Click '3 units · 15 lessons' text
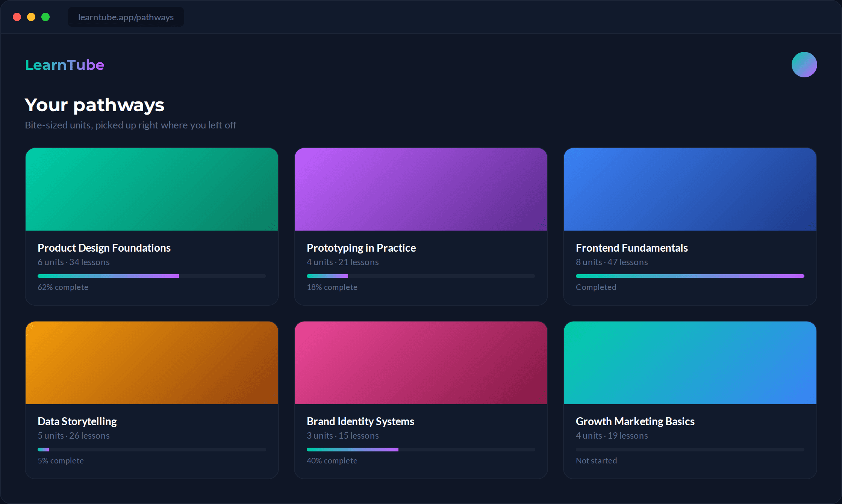Screen dimensions: 842x504 pyautogui.click(x=343, y=436)
